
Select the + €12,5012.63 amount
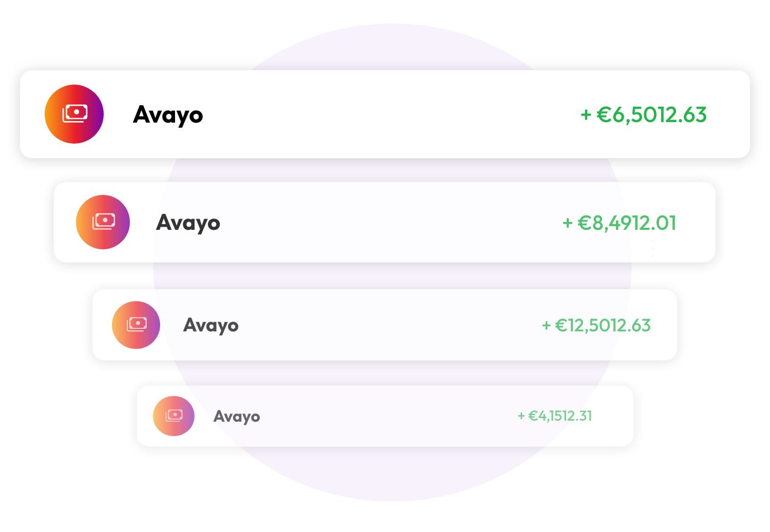[x=596, y=325]
